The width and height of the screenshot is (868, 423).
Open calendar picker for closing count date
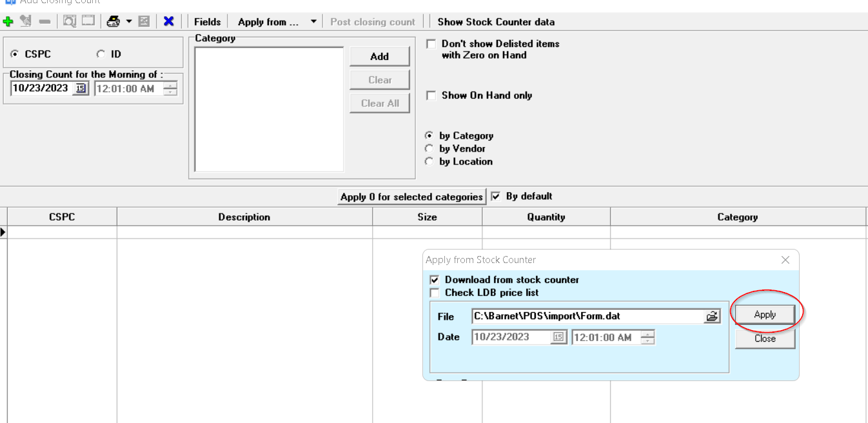point(81,88)
